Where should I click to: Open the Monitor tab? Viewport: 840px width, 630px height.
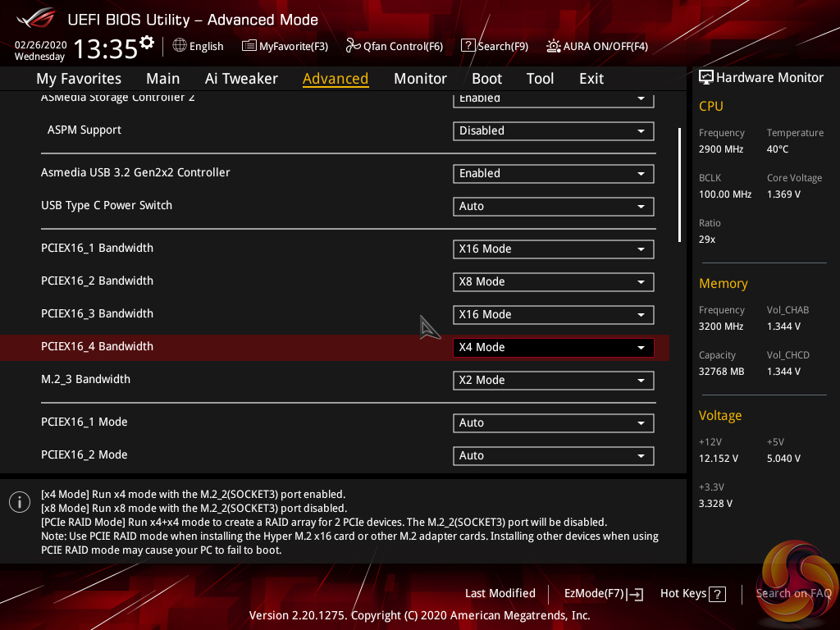(420, 79)
